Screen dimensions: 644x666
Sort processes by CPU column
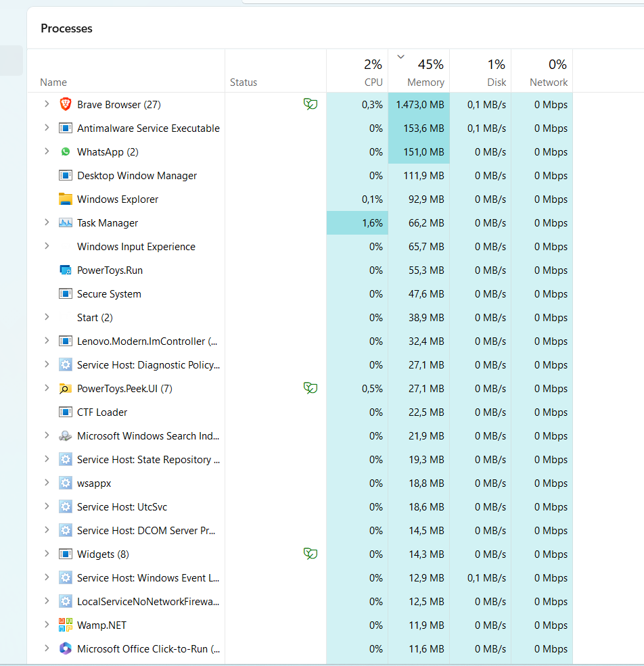[x=357, y=73]
